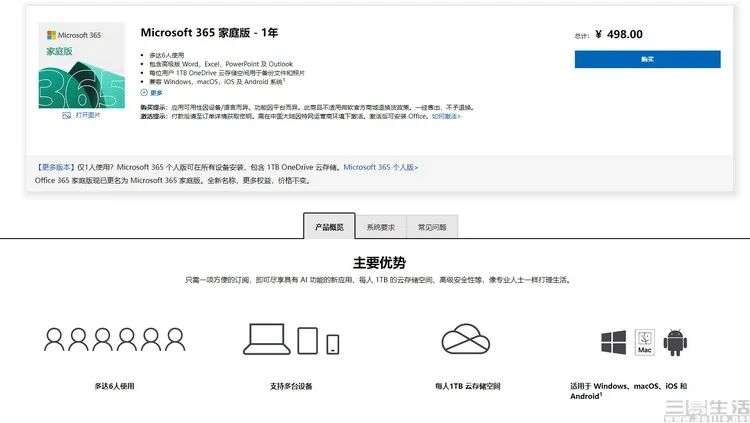Open the 如何激活 link
750x423 pixels.
(446, 116)
